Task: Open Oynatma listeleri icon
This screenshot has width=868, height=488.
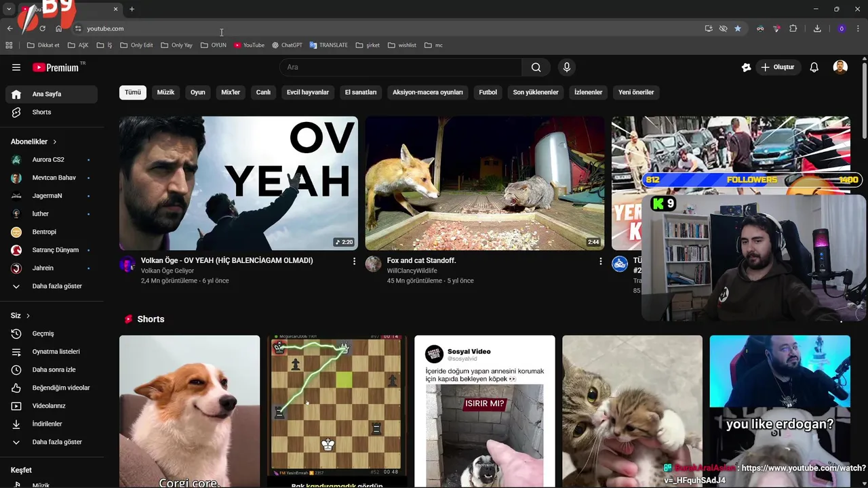Action: coord(16,352)
